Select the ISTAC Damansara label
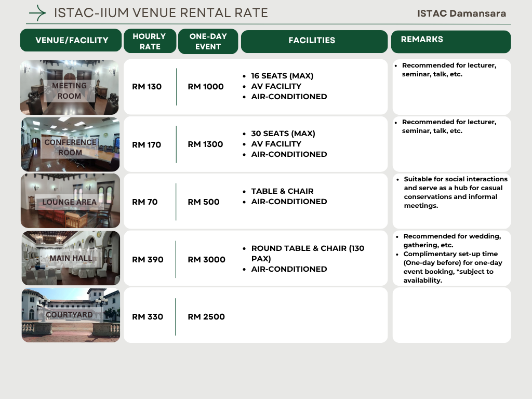532x399 pixels. [x=461, y=14]
